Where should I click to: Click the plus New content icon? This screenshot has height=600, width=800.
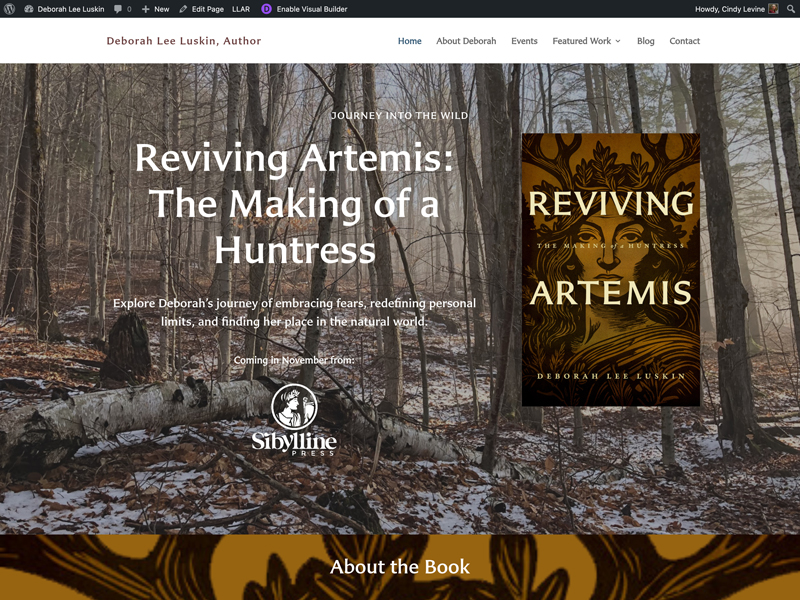point(146,9)
